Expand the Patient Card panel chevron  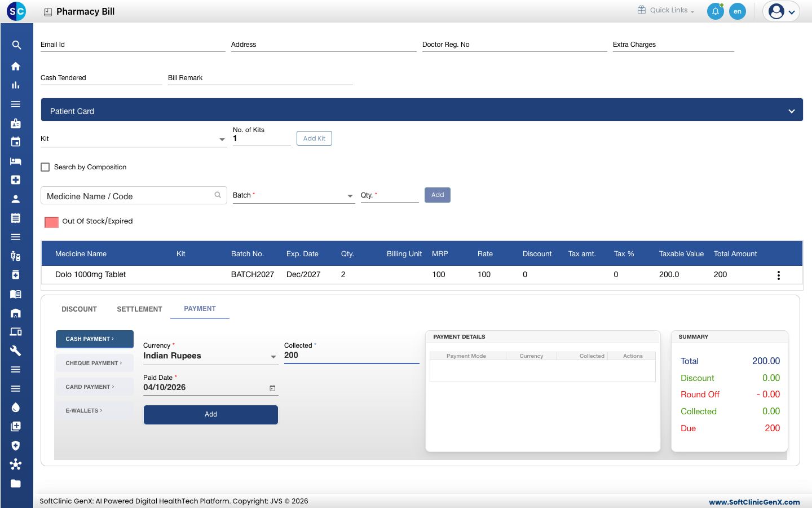point(792,111)
